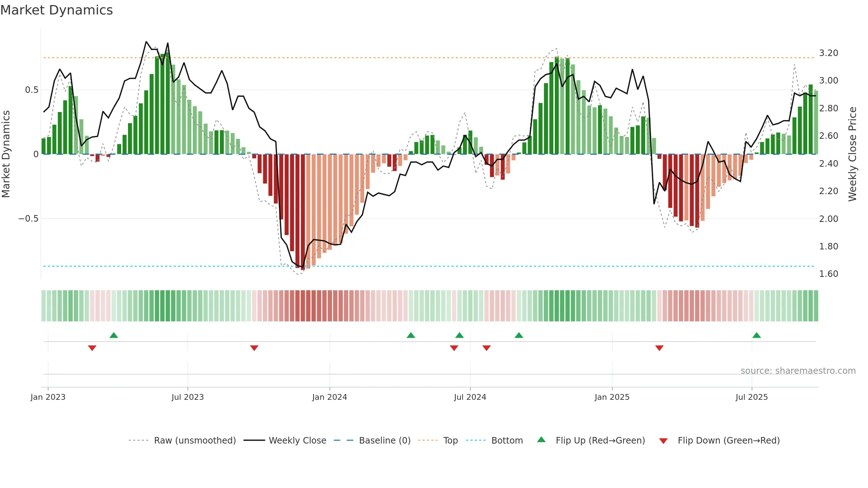Toggle the Flip Down (Green→Red) legend entry

[x=719, y=440]
